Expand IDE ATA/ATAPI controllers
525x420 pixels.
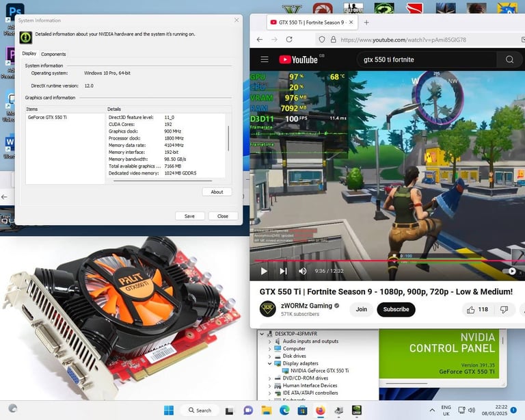270,393
